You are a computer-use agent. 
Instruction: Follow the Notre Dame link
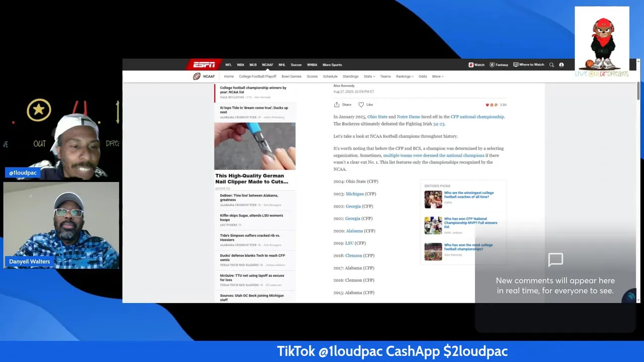point(409,117)
